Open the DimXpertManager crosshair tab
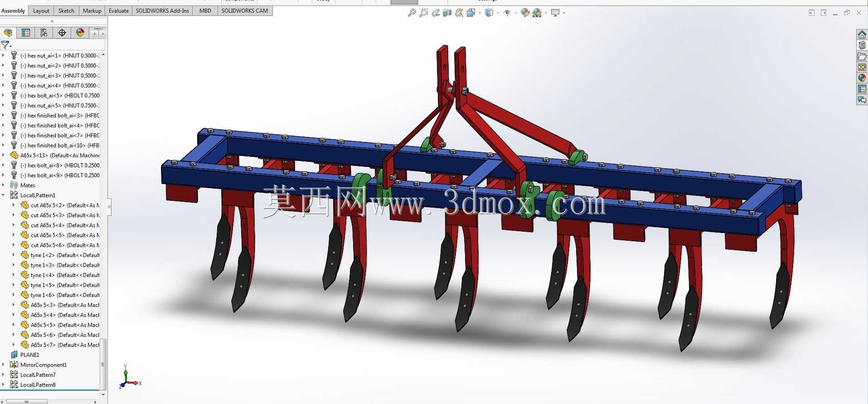Screen dimensions: 868x404 62,33
